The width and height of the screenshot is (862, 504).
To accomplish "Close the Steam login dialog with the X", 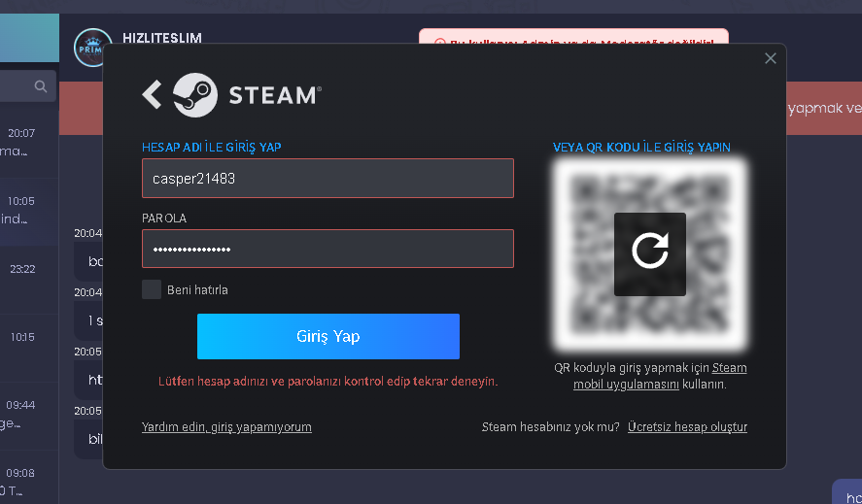I will coord(771,58).
